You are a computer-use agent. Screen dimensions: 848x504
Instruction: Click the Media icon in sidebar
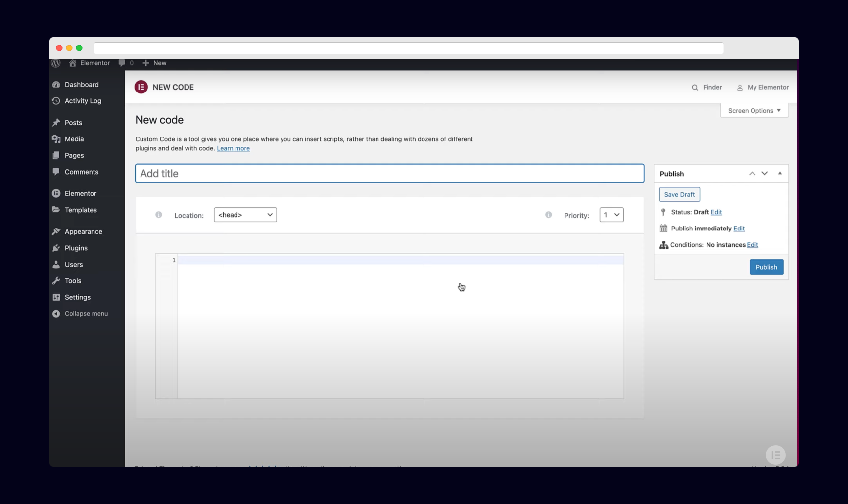point(56,139)
